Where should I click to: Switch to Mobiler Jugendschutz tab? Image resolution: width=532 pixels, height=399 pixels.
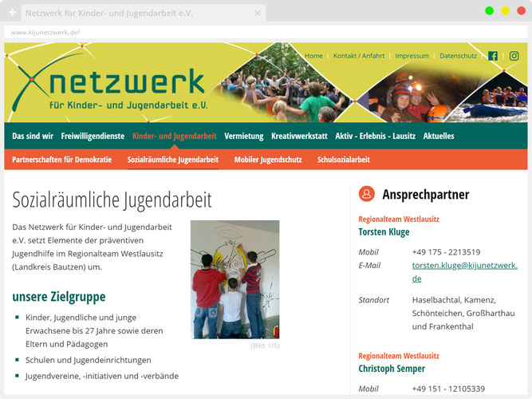click(x=268, y=160)
